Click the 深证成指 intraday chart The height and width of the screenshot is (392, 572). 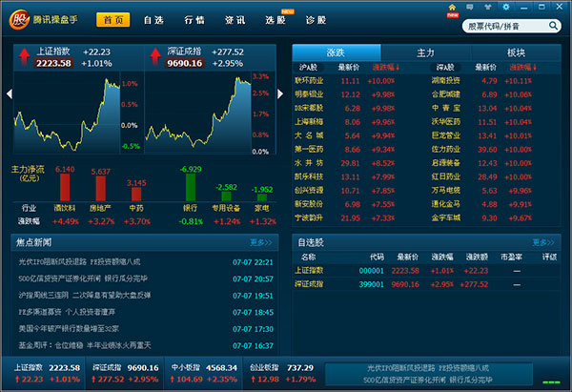click(198, 113)
